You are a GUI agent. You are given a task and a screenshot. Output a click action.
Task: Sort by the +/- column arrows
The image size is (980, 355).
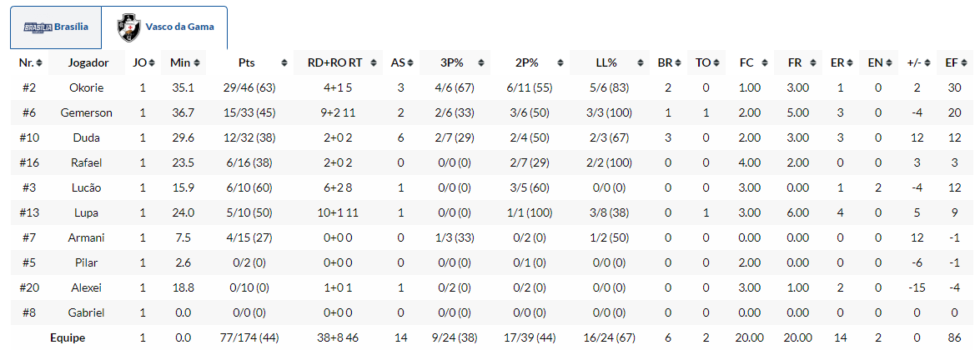[x=927, y=62]
